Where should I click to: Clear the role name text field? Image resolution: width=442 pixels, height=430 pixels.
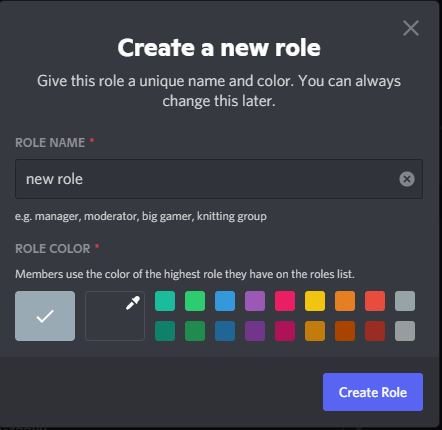pyautogui.click(x=407, y=179)
